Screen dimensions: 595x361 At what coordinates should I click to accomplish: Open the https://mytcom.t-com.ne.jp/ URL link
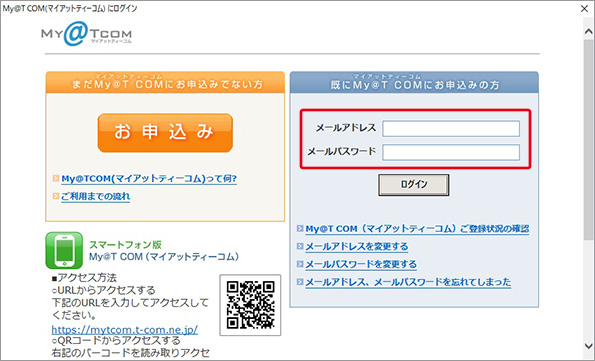pos(124,329)
